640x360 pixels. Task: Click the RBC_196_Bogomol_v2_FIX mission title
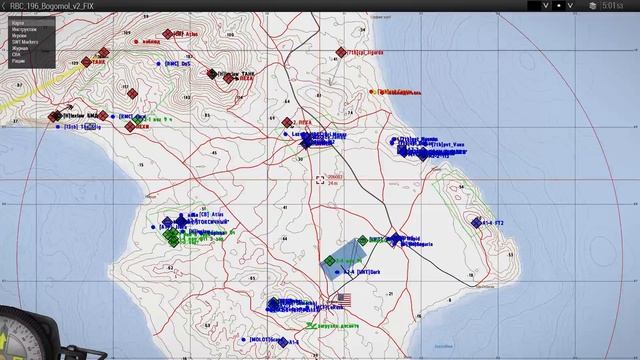(x=51, y=6)
